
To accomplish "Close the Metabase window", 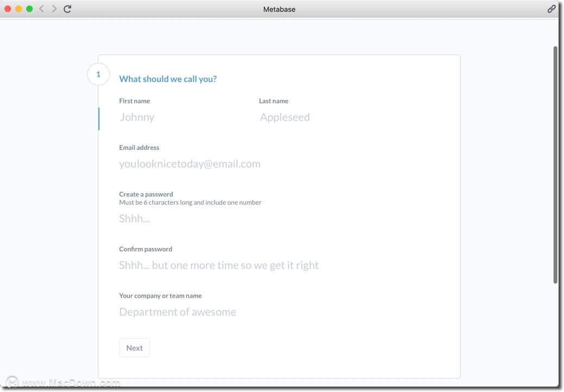I will pyautogui.click(x=8, y=9).
